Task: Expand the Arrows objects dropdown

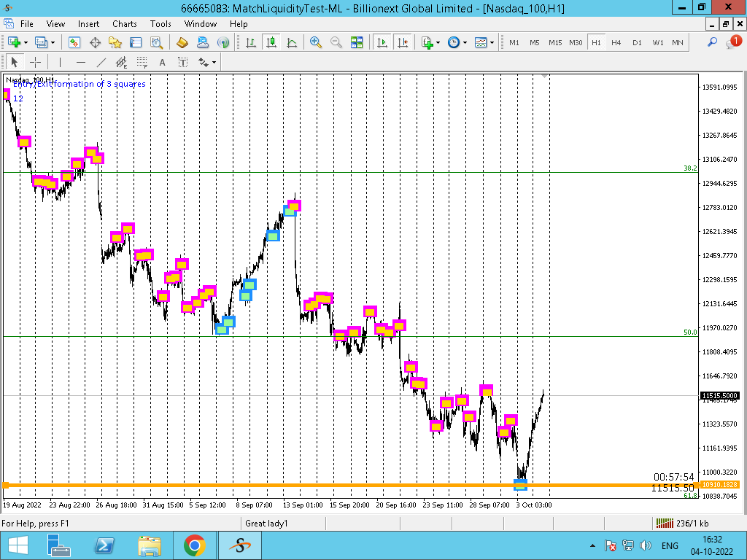Action: (214, 62)
